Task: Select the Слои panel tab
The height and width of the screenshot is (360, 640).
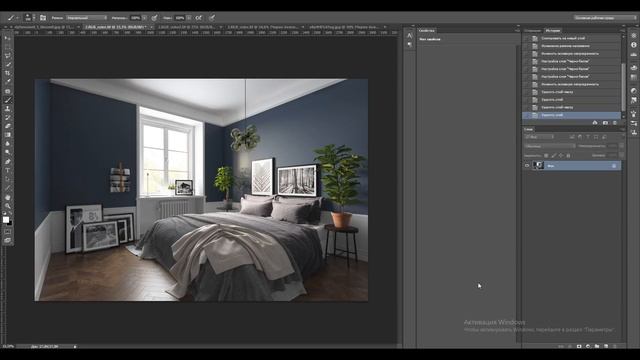Action: point(529,129)
